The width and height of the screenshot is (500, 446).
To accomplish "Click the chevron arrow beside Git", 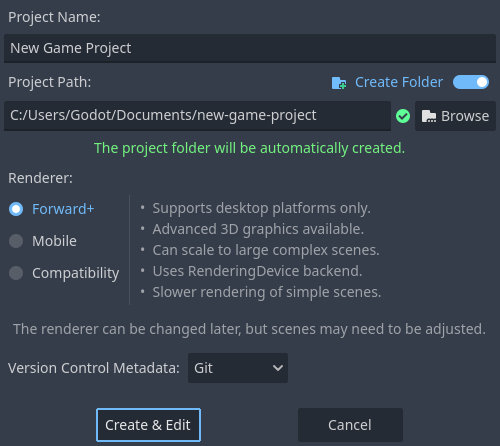I will pos(277,368).
